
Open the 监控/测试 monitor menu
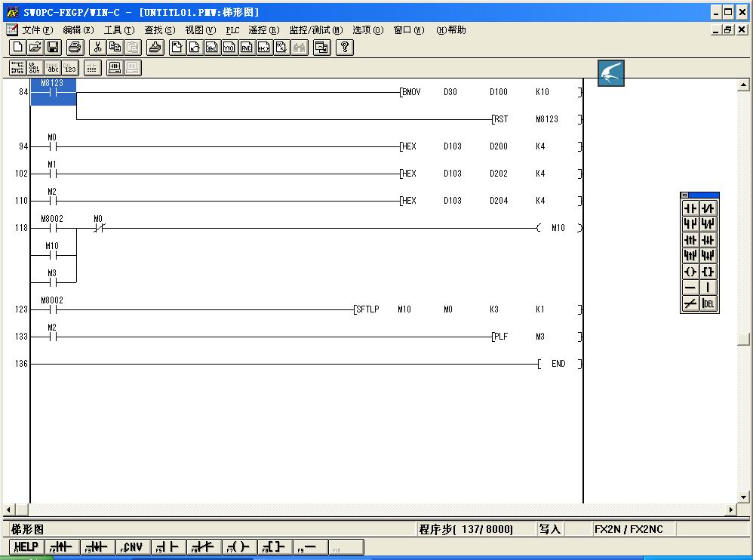[315, 30]
